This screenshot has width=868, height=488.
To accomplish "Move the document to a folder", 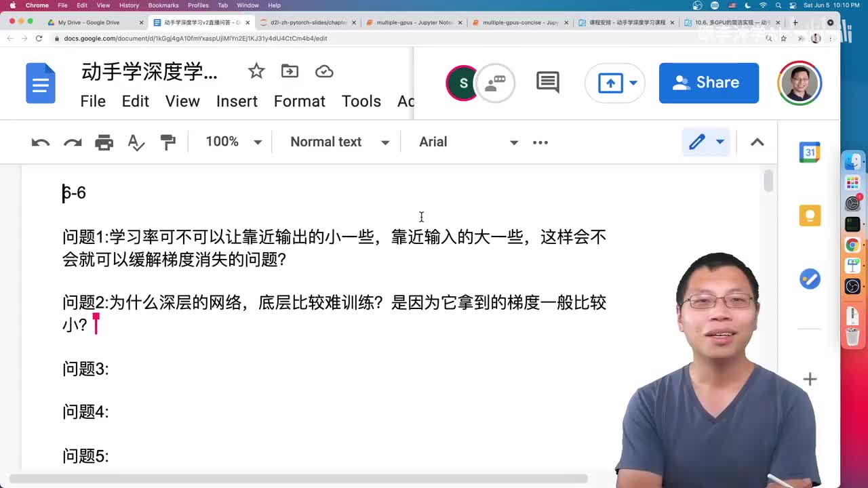I will pos(290,71).
